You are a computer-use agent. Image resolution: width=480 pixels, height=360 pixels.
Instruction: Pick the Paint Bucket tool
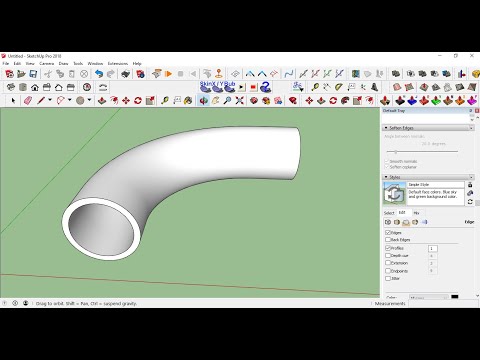coord(188,100)
